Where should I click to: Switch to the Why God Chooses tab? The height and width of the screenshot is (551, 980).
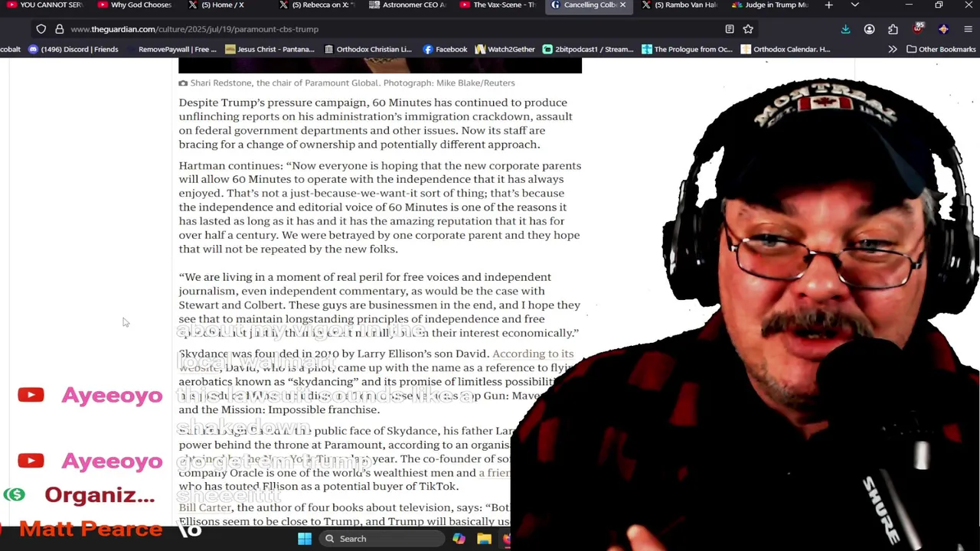pyautogui.click(x=135, y=5)
